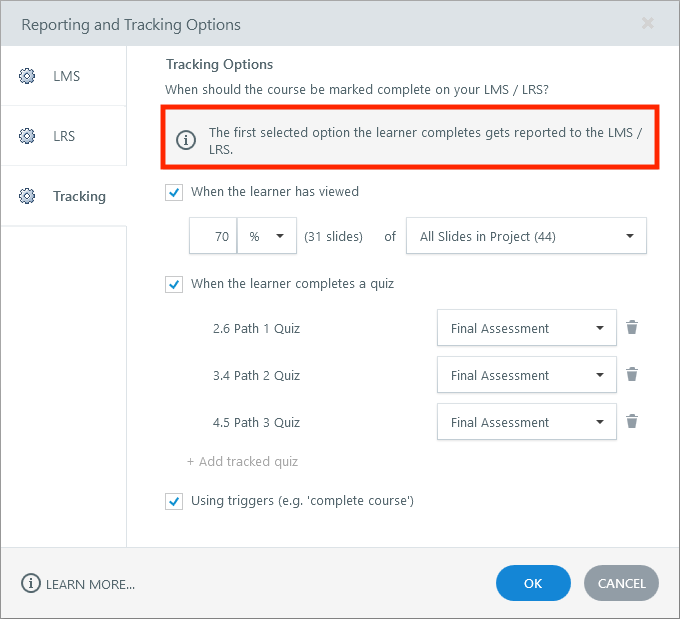Click the slide percentage field showing 70
The height and width of the screenshot is (619, 680).
214,237
